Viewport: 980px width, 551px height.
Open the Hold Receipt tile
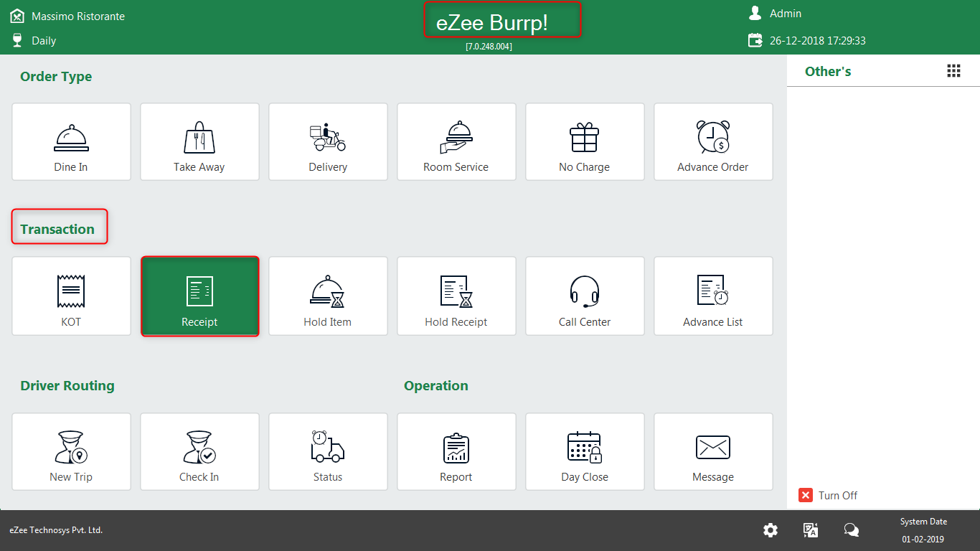click(456, 296)
